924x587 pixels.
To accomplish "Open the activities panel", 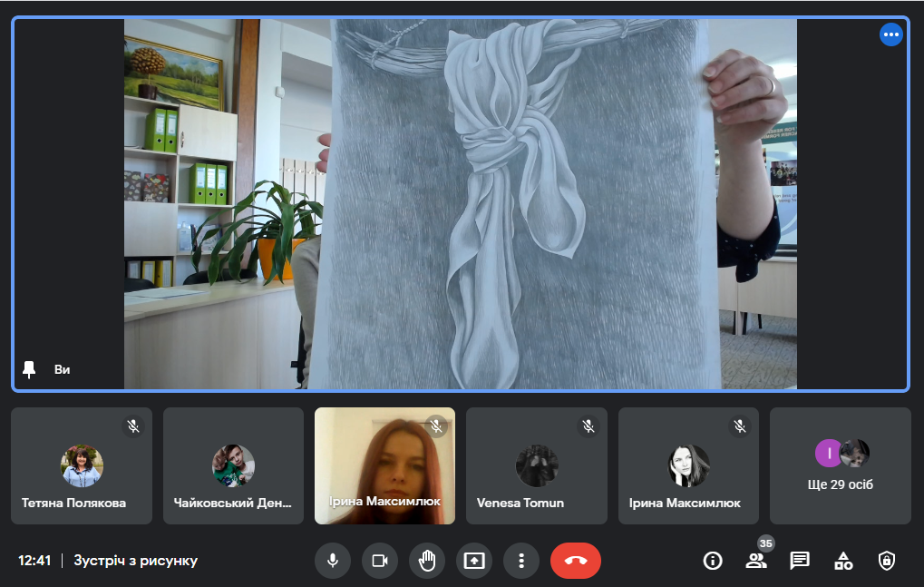I will point(843,561).
